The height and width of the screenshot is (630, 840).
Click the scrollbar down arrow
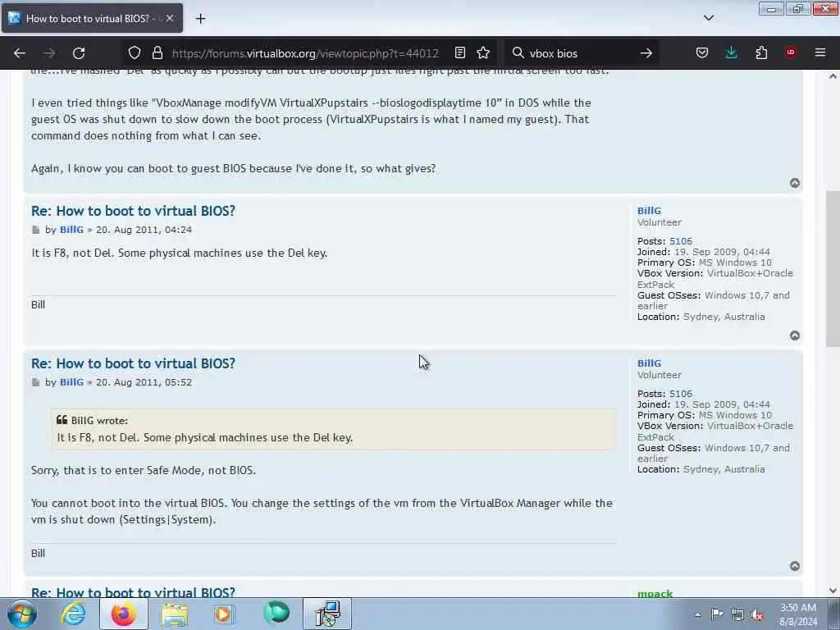(x=833, y=591)
